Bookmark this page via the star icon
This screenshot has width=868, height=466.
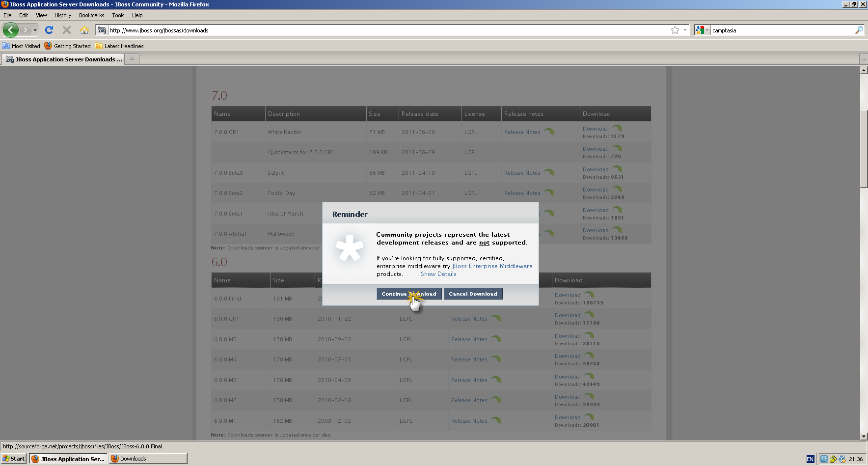[x=675, y=30]
